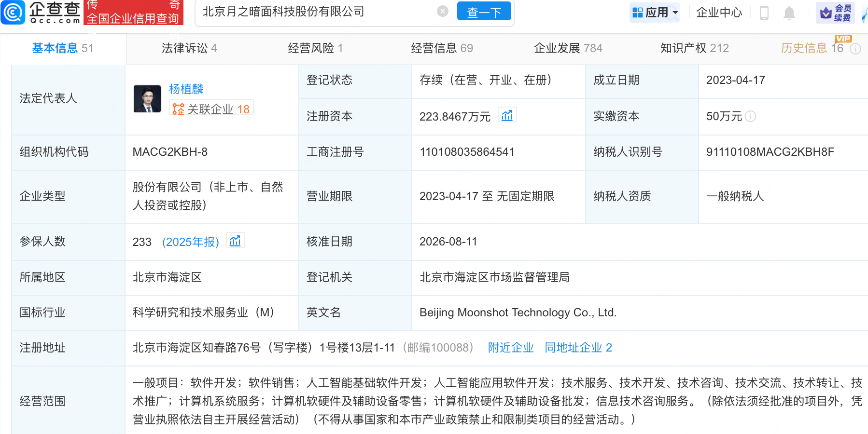The image size is (868, 434).
Task: Select taxpayer ID 91110108MACG2KBH8F
Action: (770, 152)
